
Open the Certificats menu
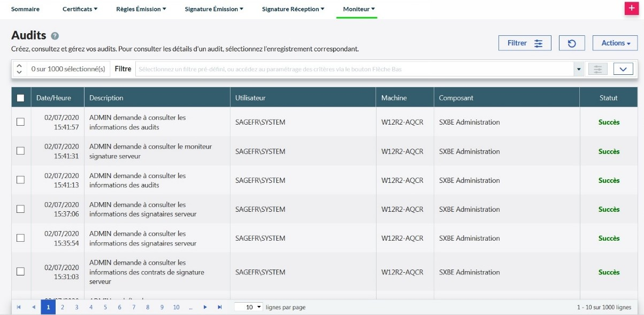click(x=80, y=9)
